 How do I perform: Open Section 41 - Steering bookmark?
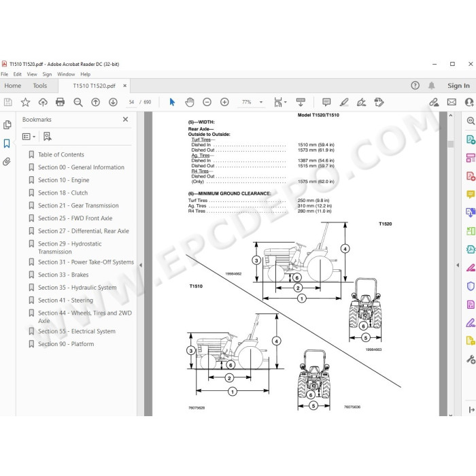pyautogui.click(x=65, y=301)
